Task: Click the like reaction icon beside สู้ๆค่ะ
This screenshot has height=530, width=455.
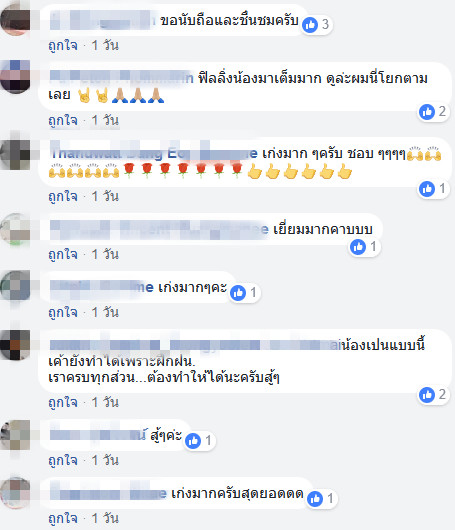Action: pos(193,441)
